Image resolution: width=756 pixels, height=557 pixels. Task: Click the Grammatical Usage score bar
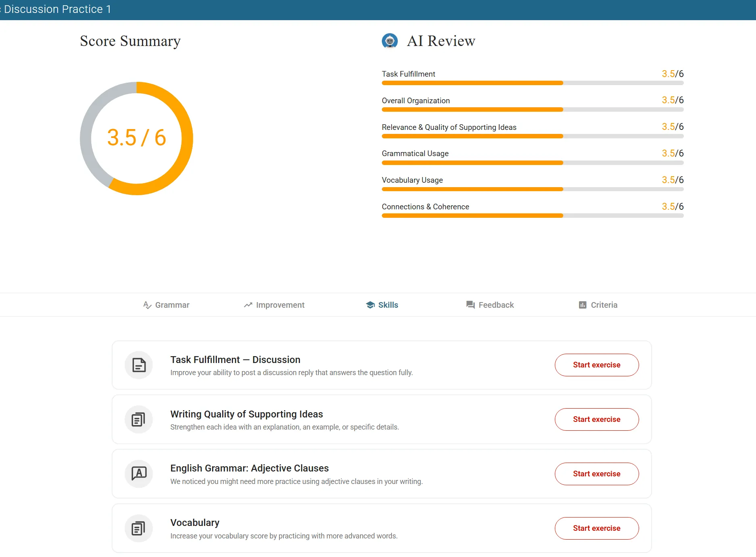(x=533, y=163)
